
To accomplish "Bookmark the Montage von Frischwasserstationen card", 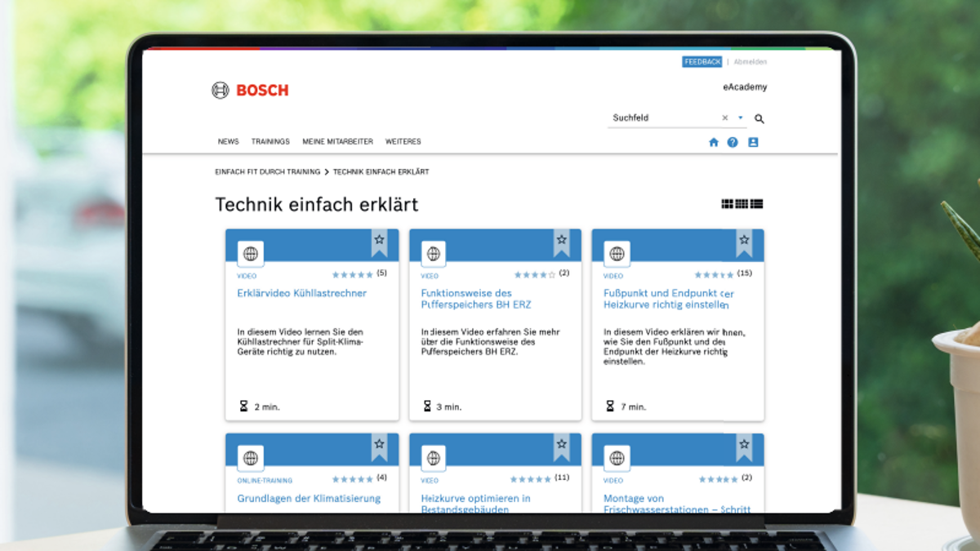I will 744,447.
